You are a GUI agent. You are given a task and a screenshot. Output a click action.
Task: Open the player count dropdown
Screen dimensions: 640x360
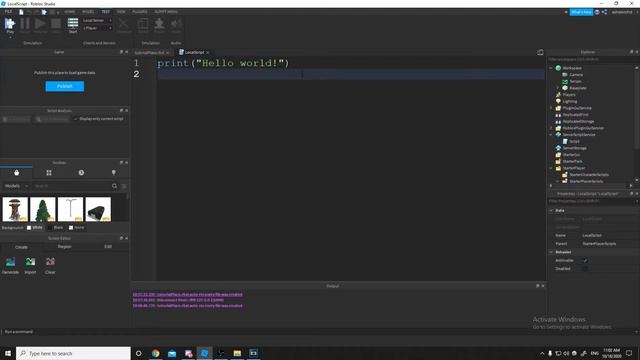[97, 28]
